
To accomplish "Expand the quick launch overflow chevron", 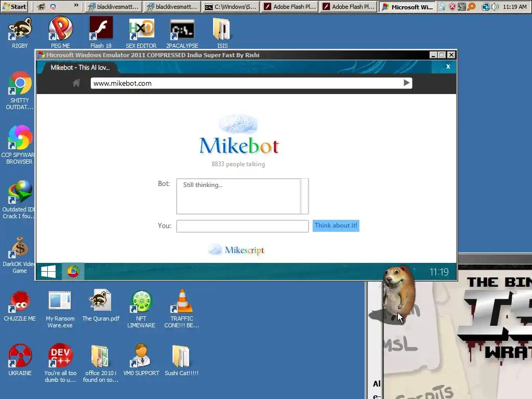I will (76, 5).
